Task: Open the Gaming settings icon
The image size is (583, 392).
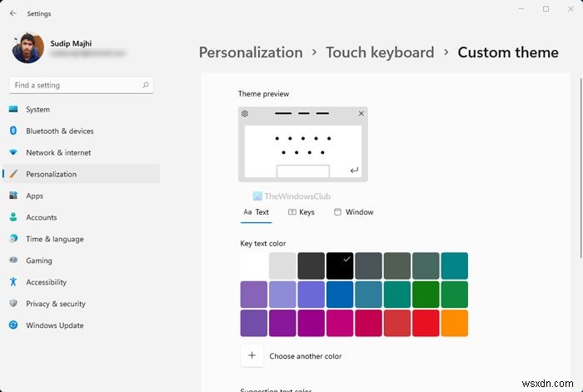Action: (13, 261)
